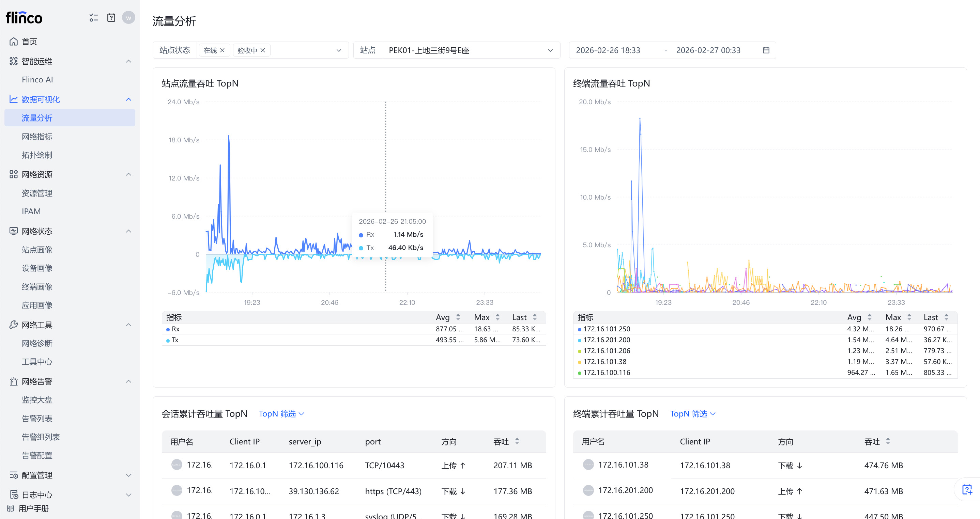Go to 网络指标 page

(x=37, y=137)
